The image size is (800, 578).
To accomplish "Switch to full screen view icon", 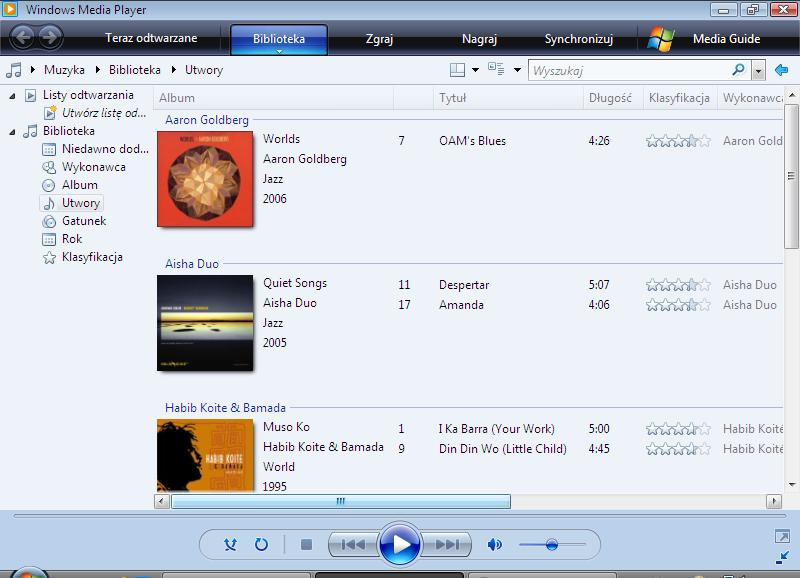I will pos(782,536).
